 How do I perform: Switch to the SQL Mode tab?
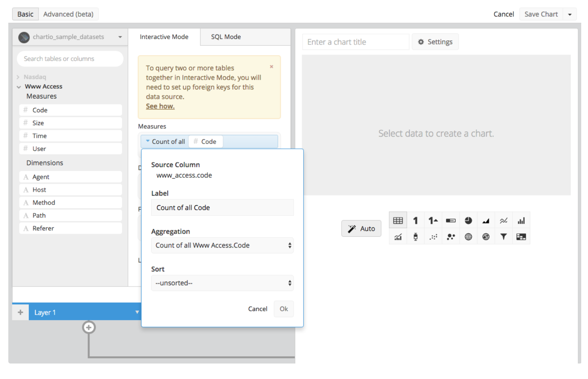226,37
